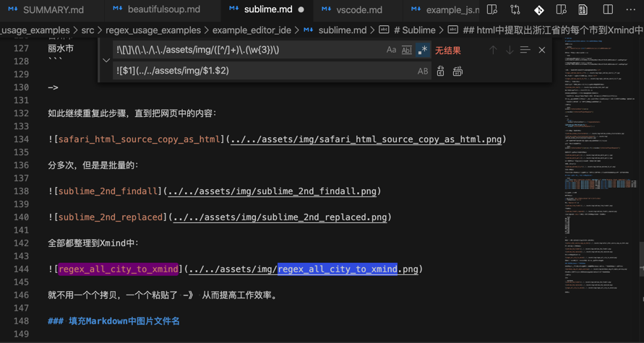
Task: Follow link regex_all_city_to_xmind.png path
Action: pyautogui.click(x=303, y=269)
